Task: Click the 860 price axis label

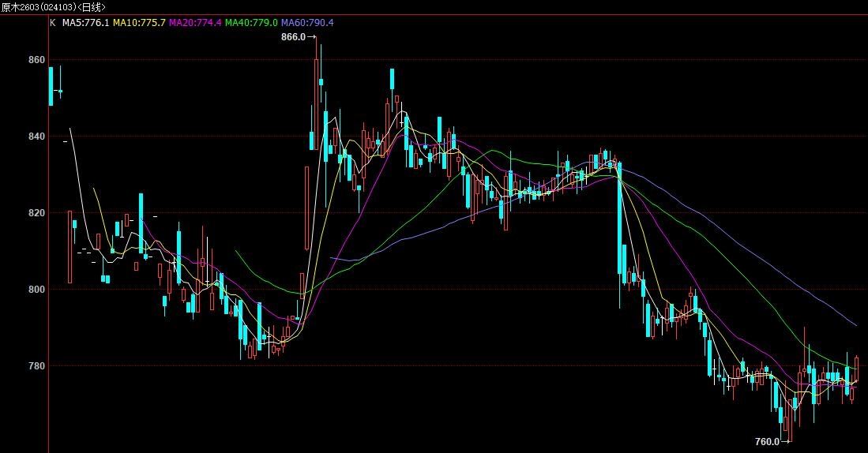Action: tap(36, 60)
